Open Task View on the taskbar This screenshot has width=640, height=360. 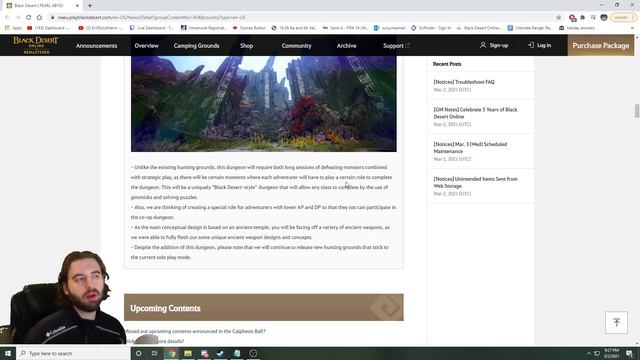pyautogui.click(x=155, y=353)
